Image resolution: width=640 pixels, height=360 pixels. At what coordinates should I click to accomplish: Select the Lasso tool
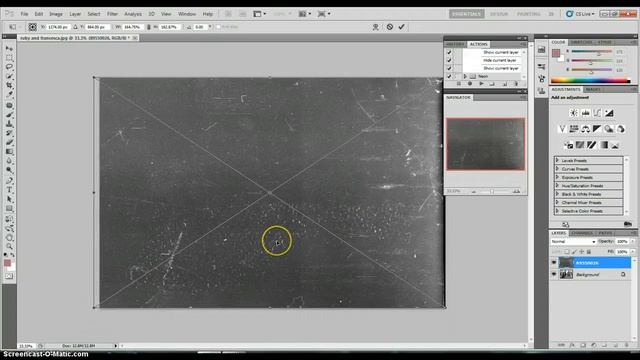click(x=9, y=67)
